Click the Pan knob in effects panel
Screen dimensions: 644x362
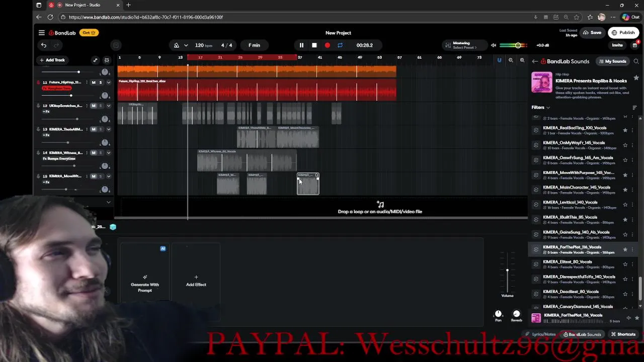coord(498,314)
